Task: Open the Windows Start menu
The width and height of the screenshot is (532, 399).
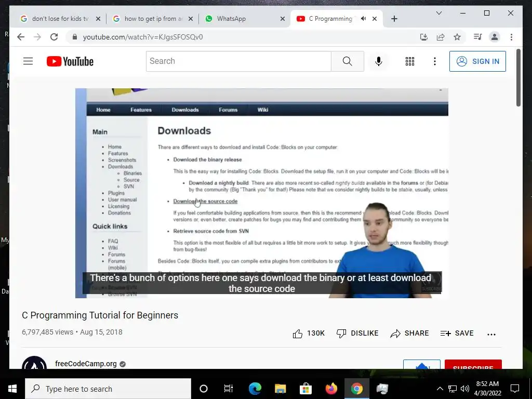Action: [x=12, y=389]
